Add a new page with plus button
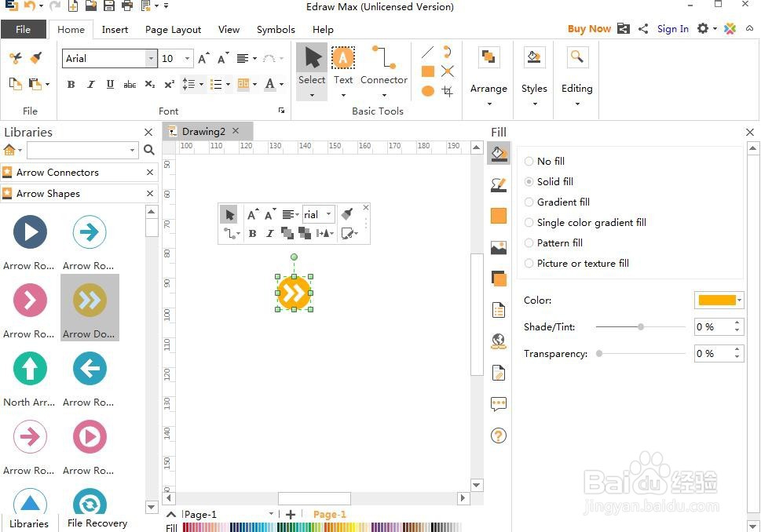Screen dimensions: 761x532 click(291, 515)
